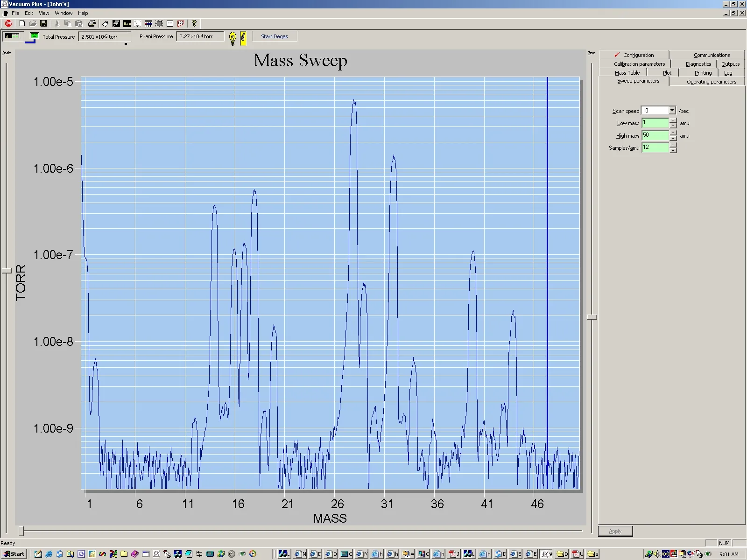Open the LOG icon in toolbar
747x560 pixels.
coord(181,23)
